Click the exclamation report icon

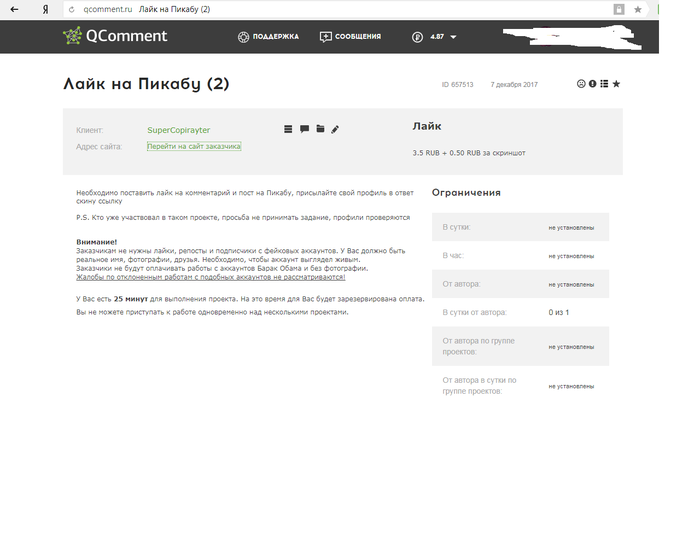click(592, 84)
